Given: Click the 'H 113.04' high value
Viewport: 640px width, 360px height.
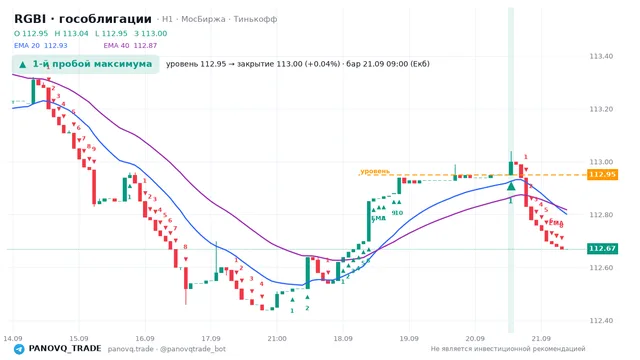Looking at the screenshot, I should 71,33.
